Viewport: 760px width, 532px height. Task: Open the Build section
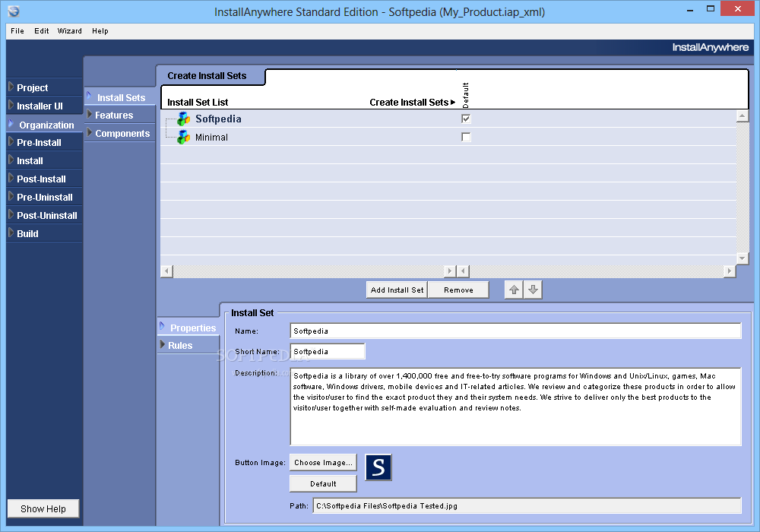point(45,233)
